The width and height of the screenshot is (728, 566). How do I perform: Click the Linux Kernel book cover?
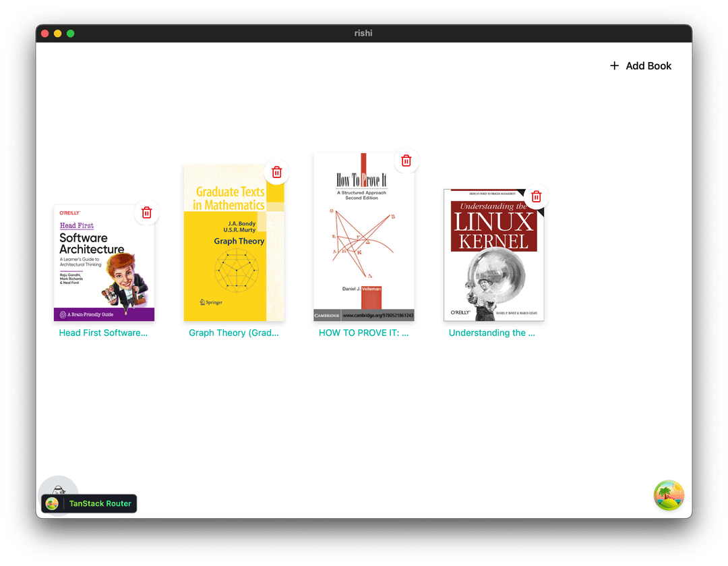493,255
